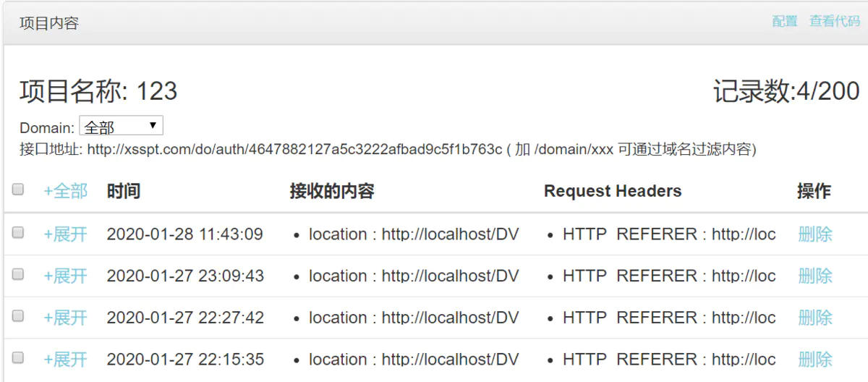The height and width of the screenshot is (382, 868).
Task: Expand all records with +全部
Action: (x=65, y=191)
